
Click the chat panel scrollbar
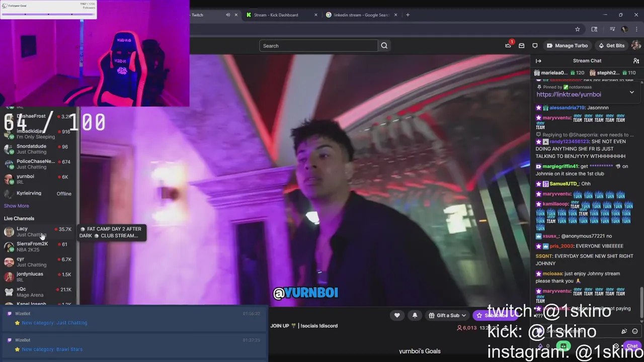tap(641, 303)
